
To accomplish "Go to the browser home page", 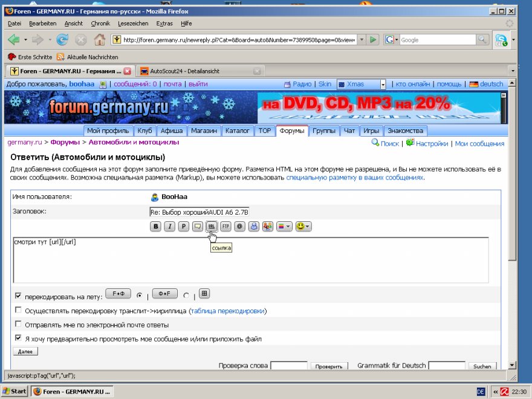I will coord(99,40).
